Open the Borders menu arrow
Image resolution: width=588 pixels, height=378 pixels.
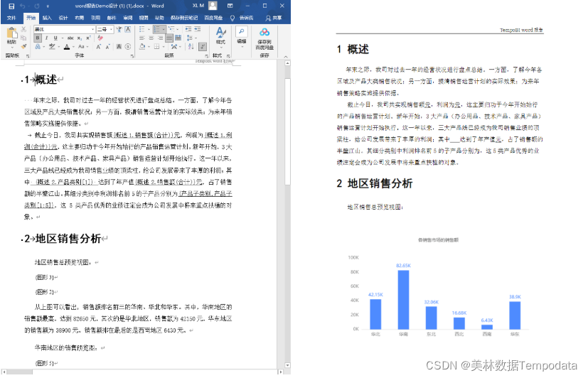pos(163,47)
